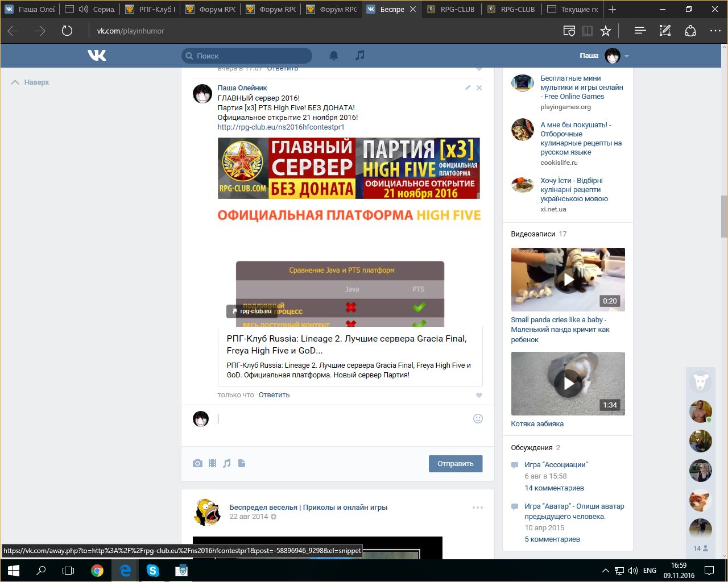Image resolution: width=728 pixels, height=582 pixels.
Task: Like the comment posted только что
Action: (479, 395)
